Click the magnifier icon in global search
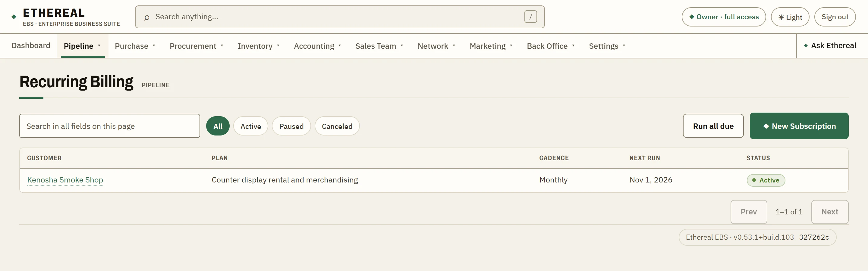 pyautogui.click(x=146, y=17)
